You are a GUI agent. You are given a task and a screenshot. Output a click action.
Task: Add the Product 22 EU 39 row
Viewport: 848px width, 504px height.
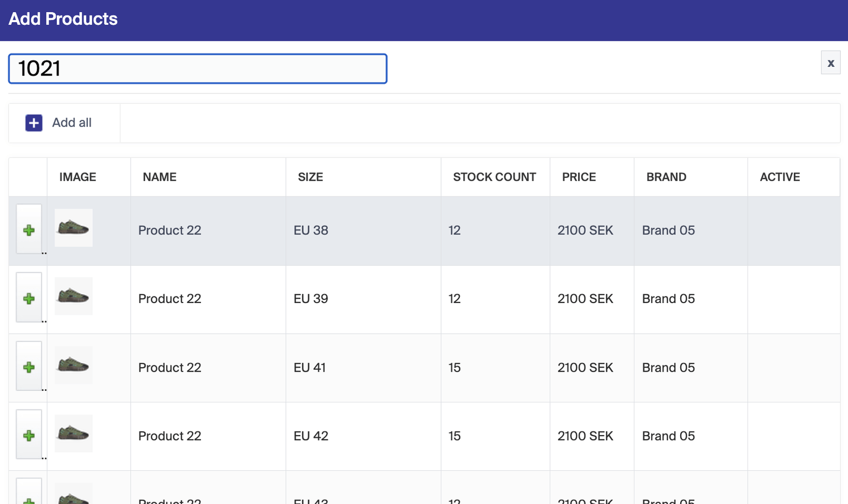29,298
